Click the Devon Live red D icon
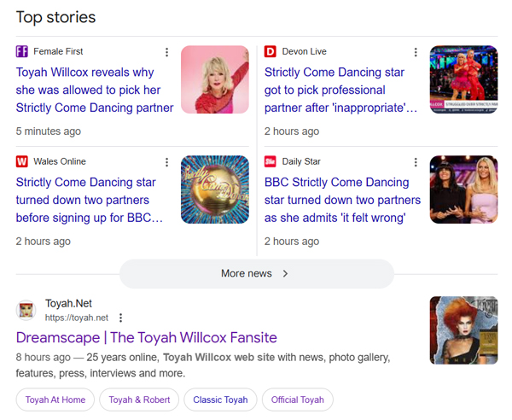 coord(271,51)
